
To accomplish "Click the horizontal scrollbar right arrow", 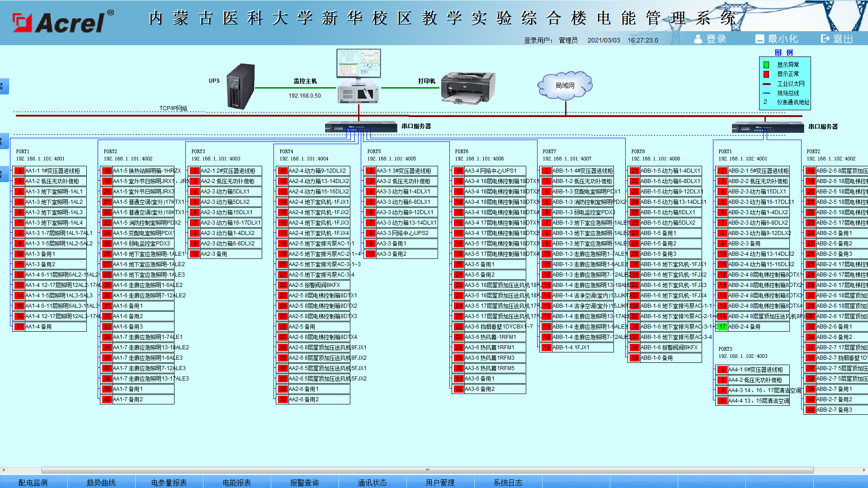I will coord(864,470).
